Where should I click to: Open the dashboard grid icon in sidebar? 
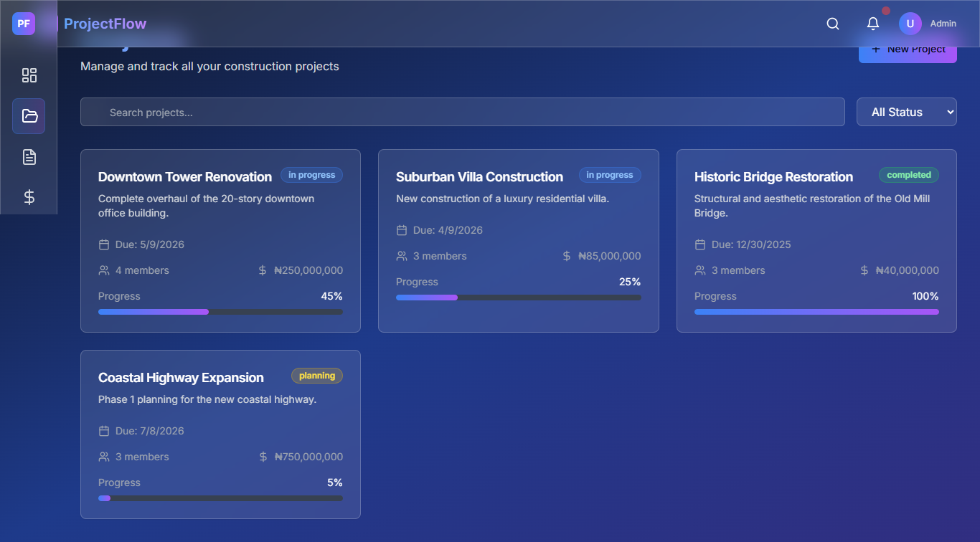[29, 75]
